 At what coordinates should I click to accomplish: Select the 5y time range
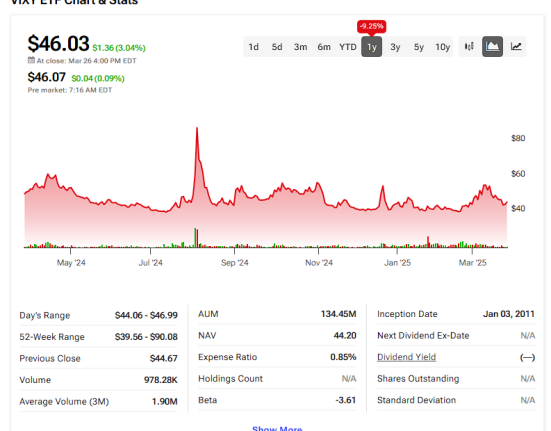point(419,47)
